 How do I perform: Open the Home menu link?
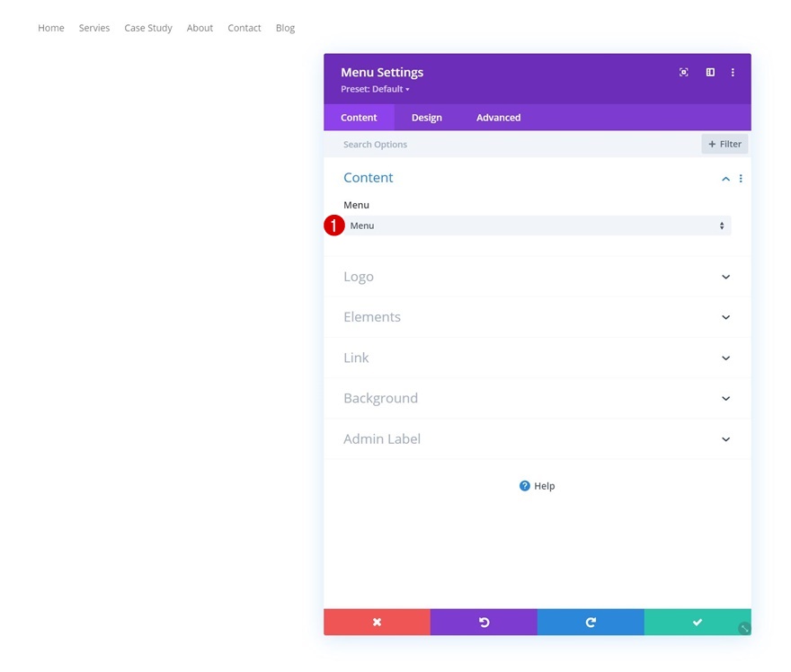coord(51,28)
